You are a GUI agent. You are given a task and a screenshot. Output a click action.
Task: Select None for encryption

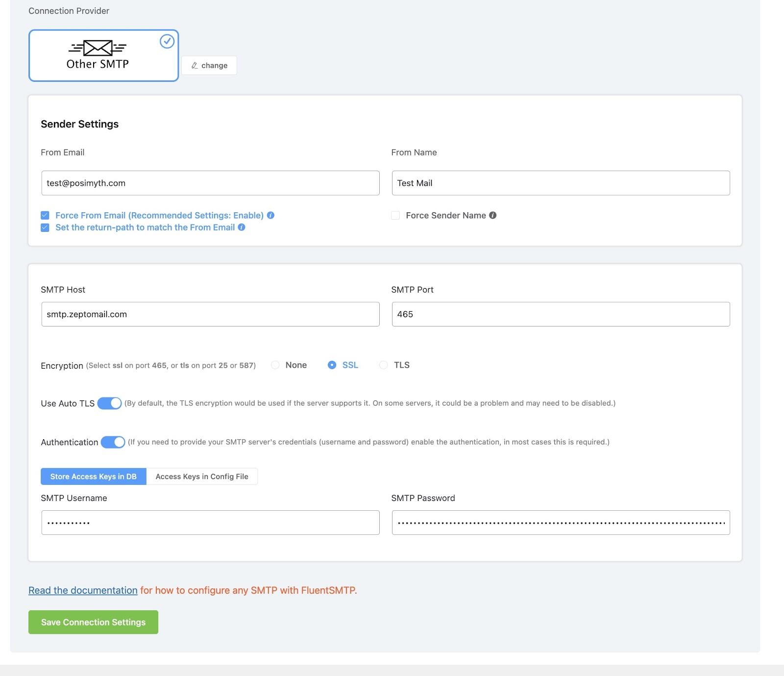[275, 365]
